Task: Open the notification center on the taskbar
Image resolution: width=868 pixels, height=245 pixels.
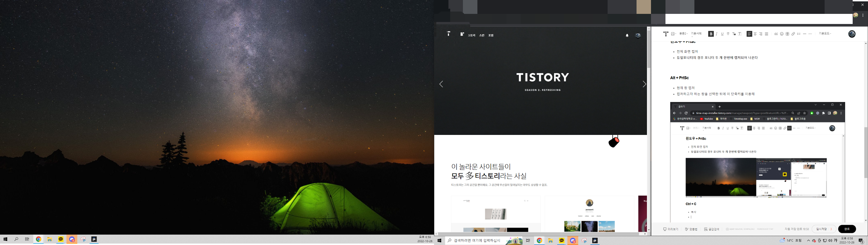Action: [861, 241]
